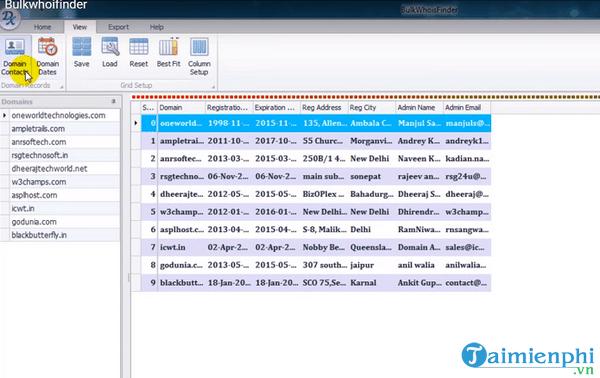Reset the grid layout
Image resolution: width=600 pixels, height=378 pixels.
(x=139, y=53)
